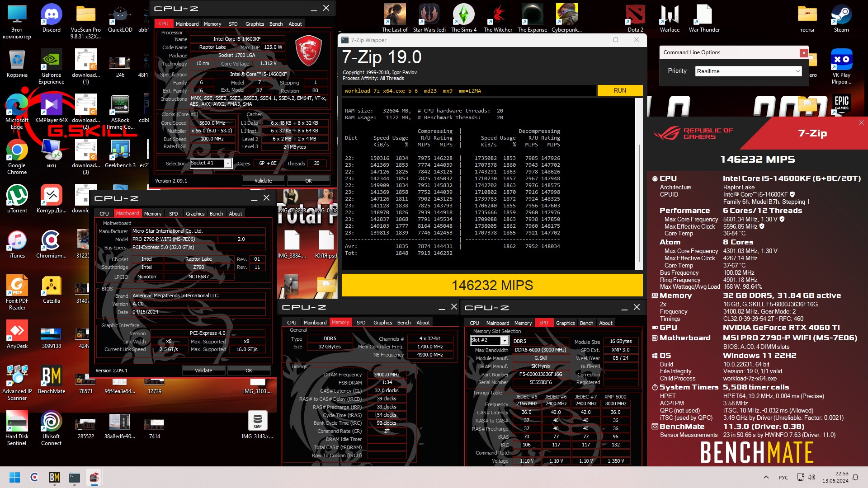Screen dimensions: 868x488
Task: Open the Windows Start menu
Action: pos(14,477)
